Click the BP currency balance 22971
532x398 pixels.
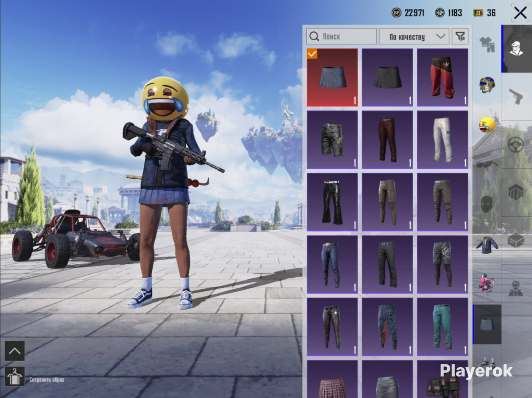pos(408,13)
